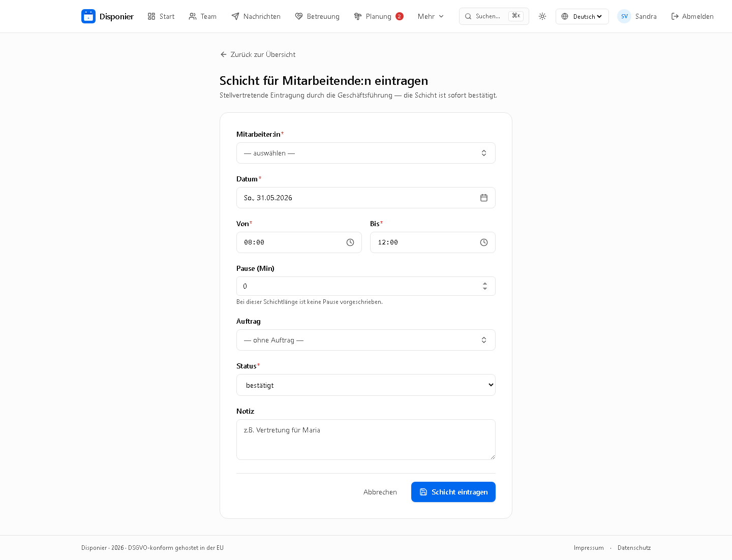Viewport: 732px width, 560px height.
Task: Click into the Notiz text area
Action: point(366,440)
